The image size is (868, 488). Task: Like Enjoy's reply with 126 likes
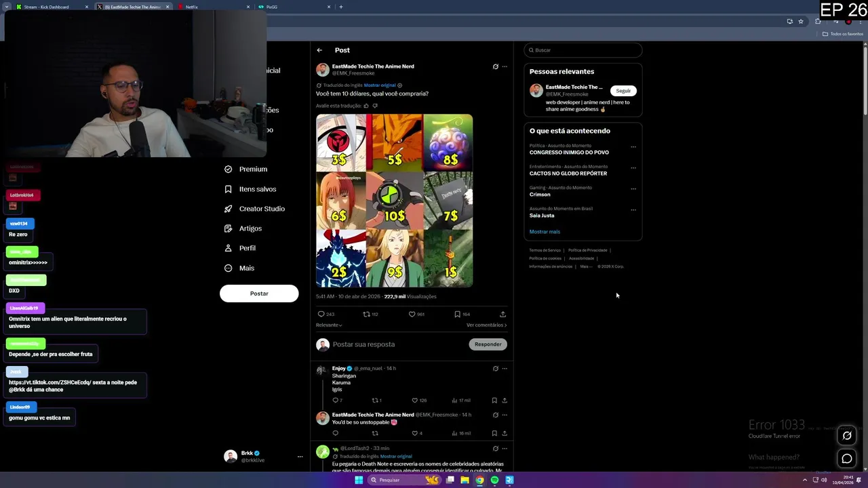pos(420,401)
